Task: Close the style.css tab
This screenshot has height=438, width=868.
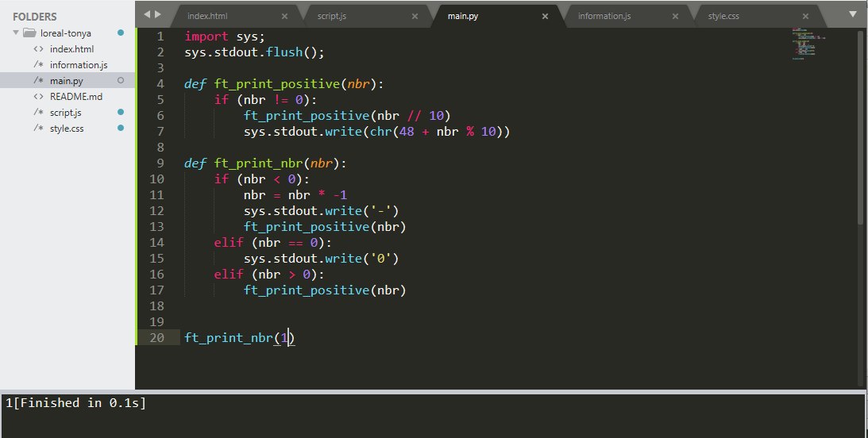Action: click(x=805, y=17)
